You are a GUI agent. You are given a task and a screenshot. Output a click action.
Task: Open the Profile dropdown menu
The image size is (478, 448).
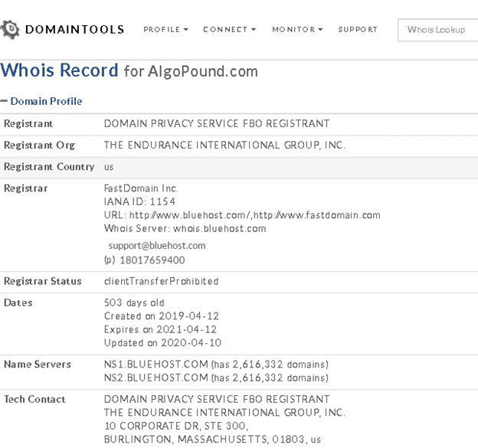pos(165,30)
